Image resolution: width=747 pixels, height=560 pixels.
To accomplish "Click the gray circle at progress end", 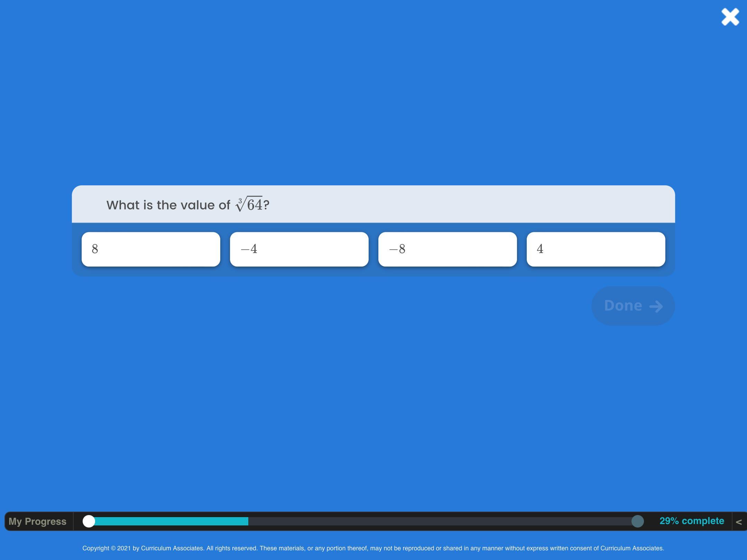I will point(637,521).
